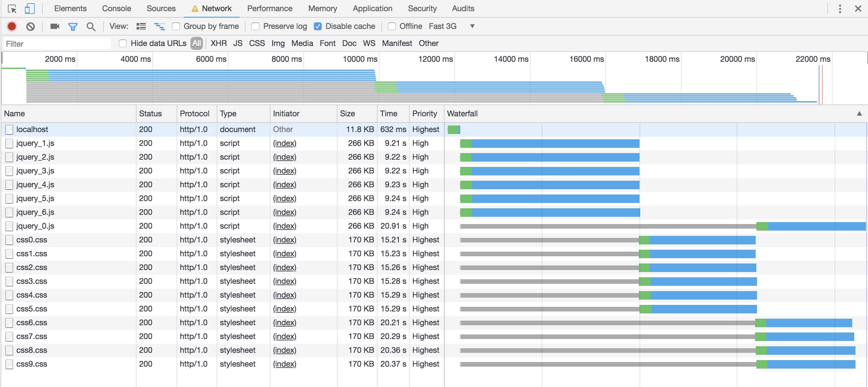Capture screenshots camera icon
The height and width of the screenshot is (387, 868).
point(54,26)
